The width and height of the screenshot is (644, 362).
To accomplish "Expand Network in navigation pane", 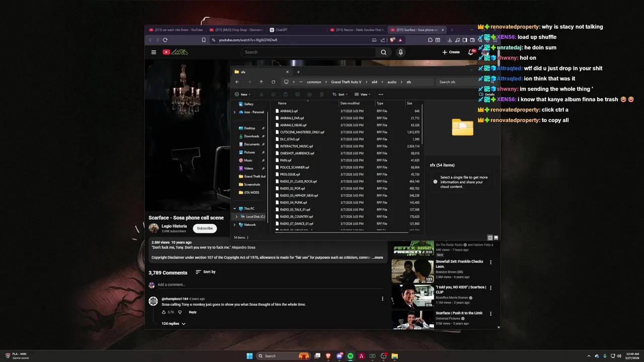I will [x=234, y=225].
